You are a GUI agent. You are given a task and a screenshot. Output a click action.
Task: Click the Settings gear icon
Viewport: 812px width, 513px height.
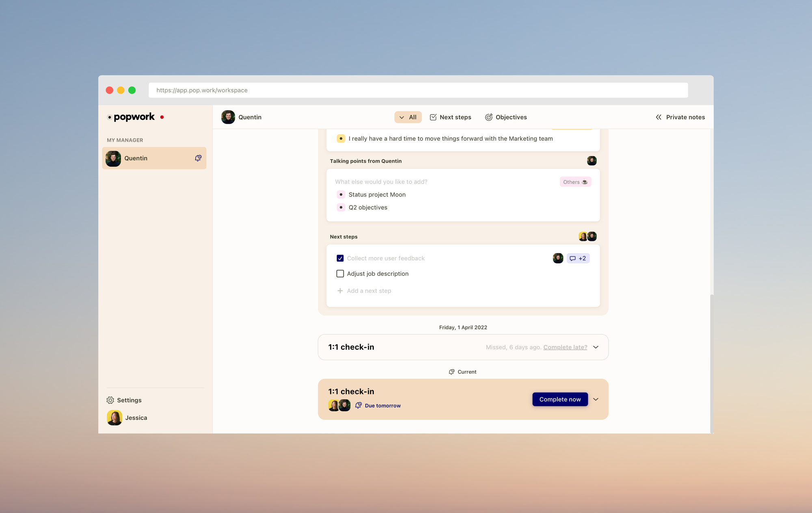(x=110, y=400)
